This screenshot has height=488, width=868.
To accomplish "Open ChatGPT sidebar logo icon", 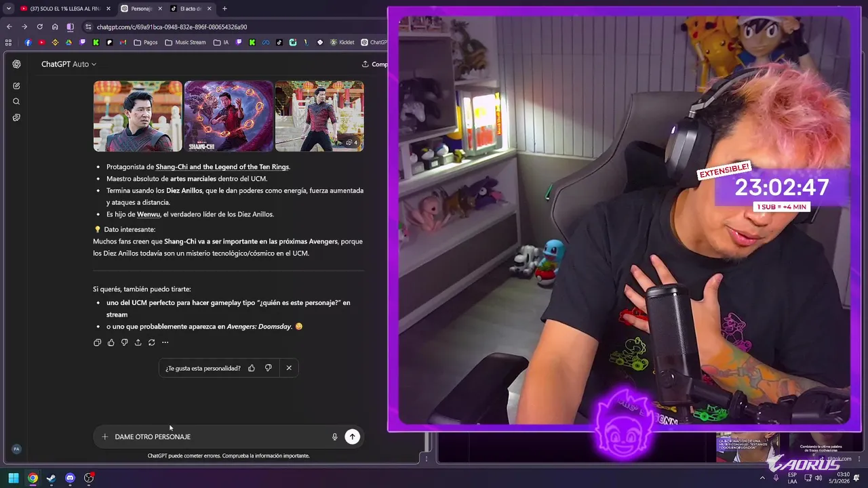I will (x=16, y=64).
